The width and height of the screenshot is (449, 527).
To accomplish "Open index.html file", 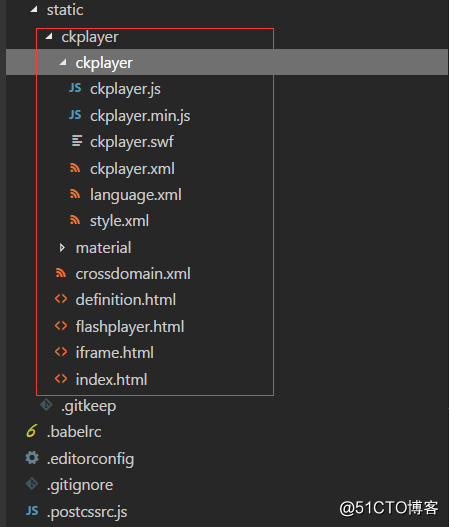I will [111, 380].
